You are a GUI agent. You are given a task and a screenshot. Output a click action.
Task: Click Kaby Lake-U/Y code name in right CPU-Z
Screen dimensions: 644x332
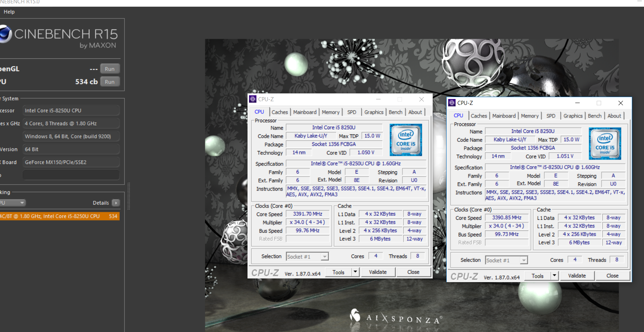510,140
